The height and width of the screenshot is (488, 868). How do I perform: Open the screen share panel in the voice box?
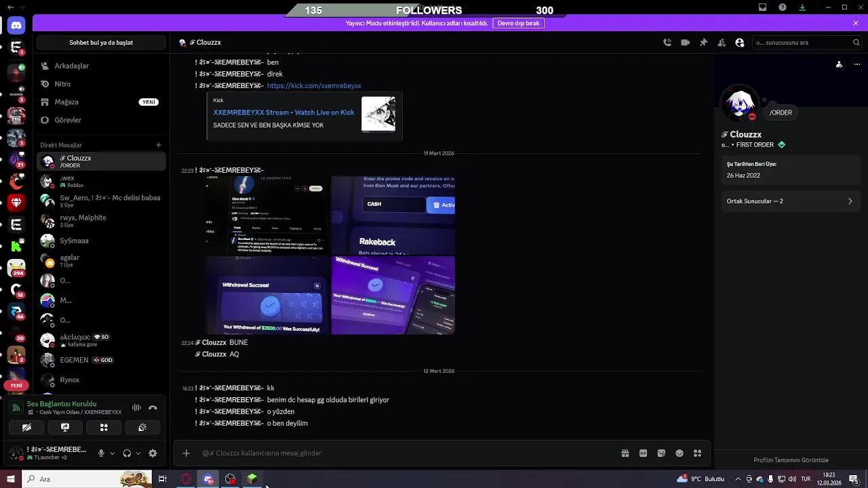(65, 428)
